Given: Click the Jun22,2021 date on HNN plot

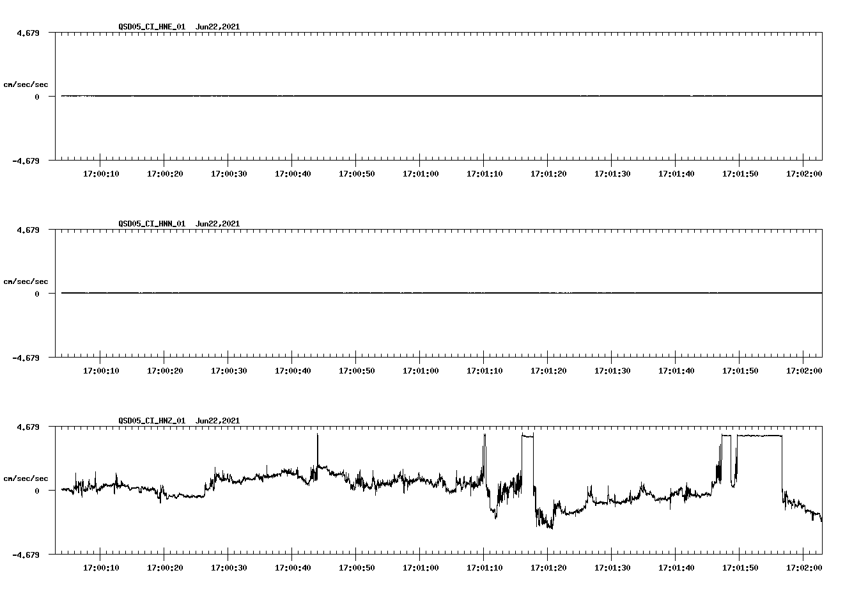Looking at the screenshot, I should point(217,224).
